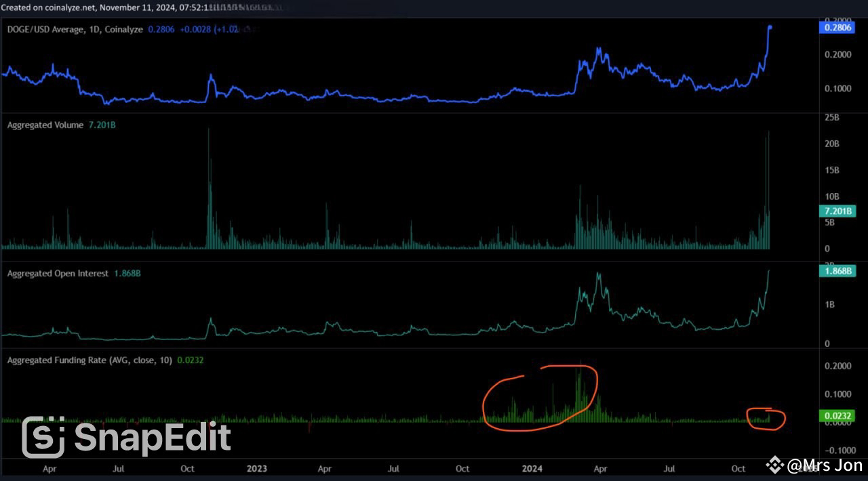
Task: Select the 7.201B volume axis tag
Action: pyautogui.click(x=837, y=211)
